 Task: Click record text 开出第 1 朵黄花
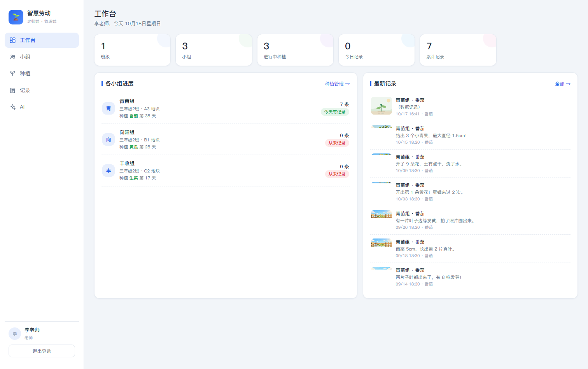(430, 192)
